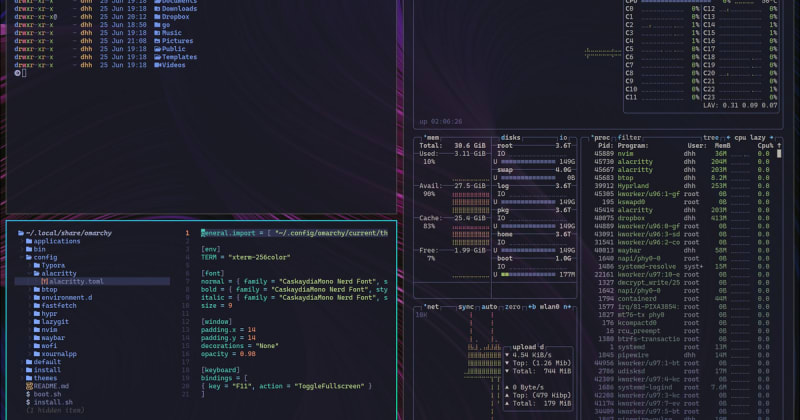800x420 pixels.
Task: Toggle the btop proc tree view
Action: click(x=711, y=137)
